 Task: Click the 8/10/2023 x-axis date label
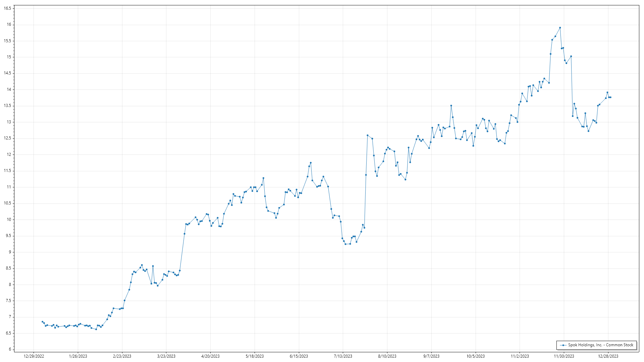(x=387, y=356)
